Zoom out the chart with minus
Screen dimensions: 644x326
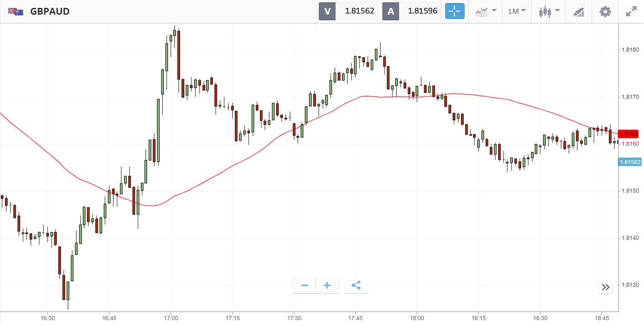pos(305,286)
